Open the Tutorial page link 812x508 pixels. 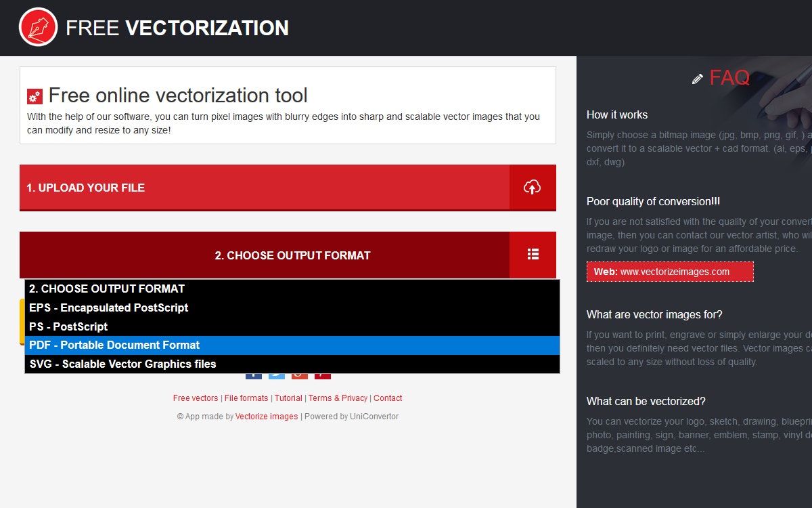pyautogui.click(x=288, y=398)
